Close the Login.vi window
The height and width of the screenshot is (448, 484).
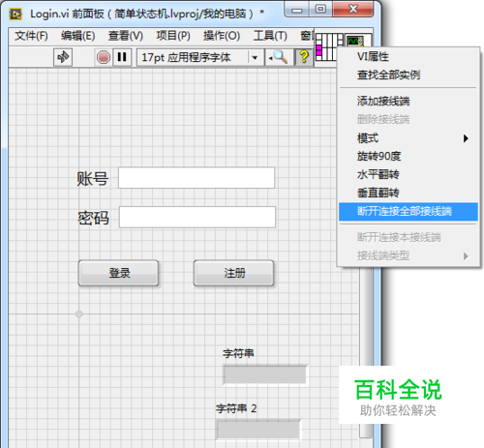(x=353, y=10)
